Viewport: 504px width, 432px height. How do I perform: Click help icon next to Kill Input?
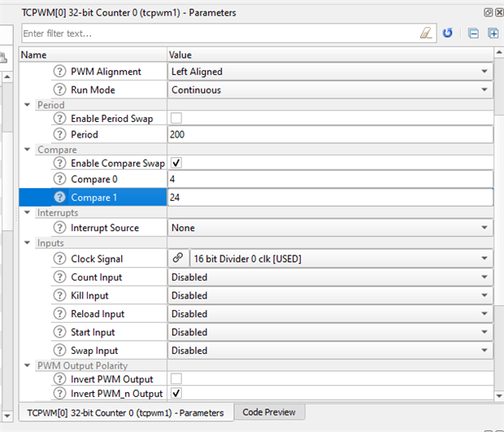pyautogui.click(x=59, y=295)
